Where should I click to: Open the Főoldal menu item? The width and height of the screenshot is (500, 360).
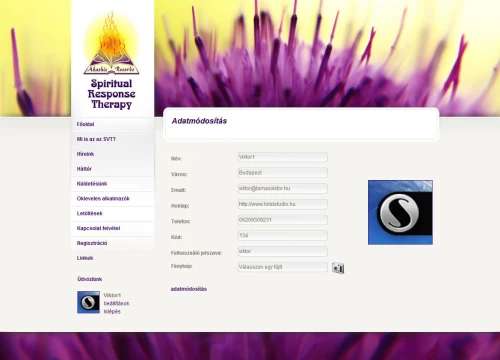tap(85, 124)
